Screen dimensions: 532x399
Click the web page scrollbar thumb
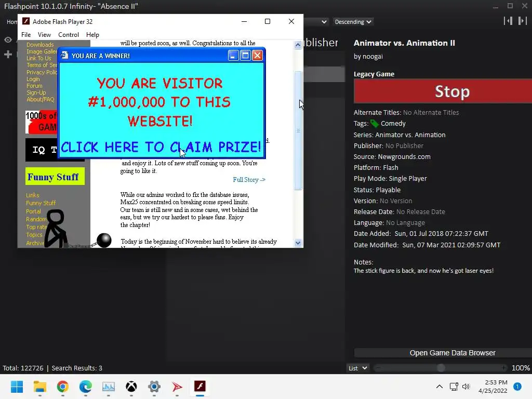(298, 130)
